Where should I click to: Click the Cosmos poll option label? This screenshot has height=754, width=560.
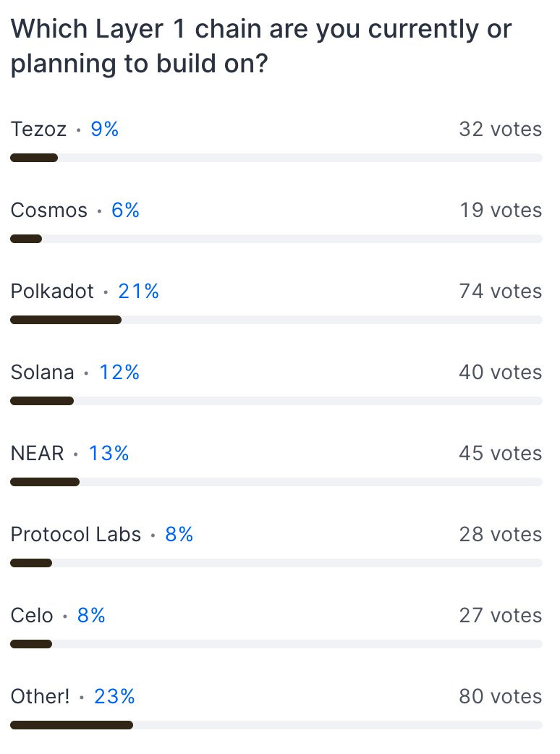point(49,210)
